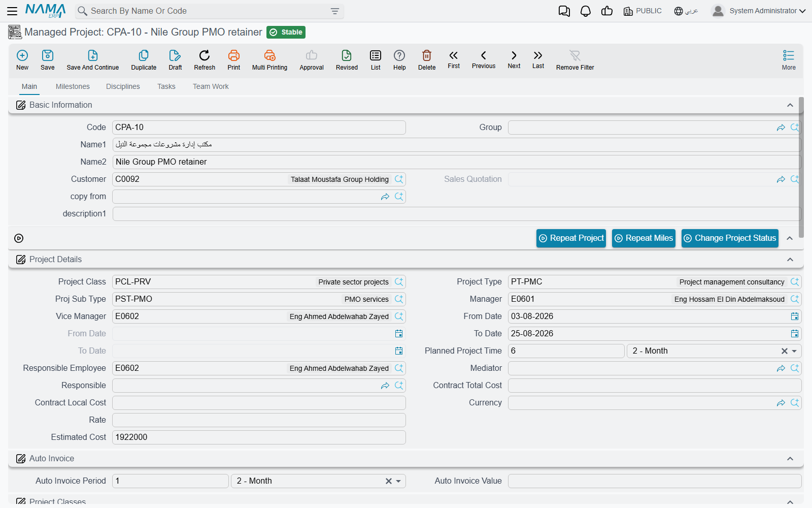812x508 pixels.
Task: Click the description1 field
Action: 457,214
